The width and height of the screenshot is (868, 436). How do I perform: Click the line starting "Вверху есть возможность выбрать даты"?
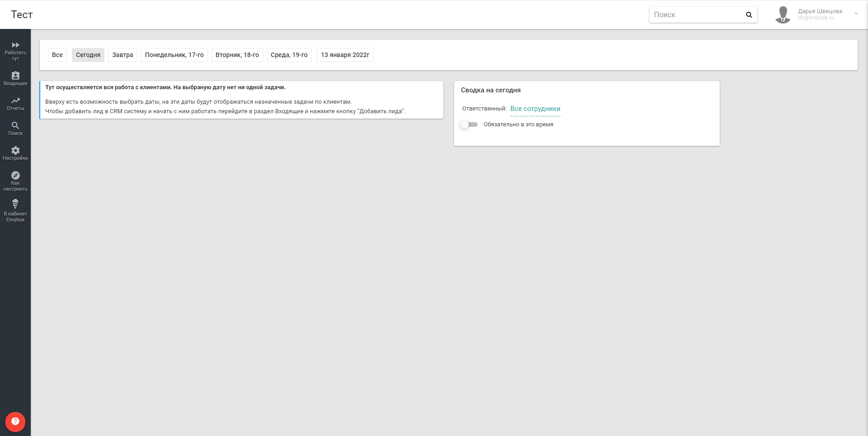(199, 102)
